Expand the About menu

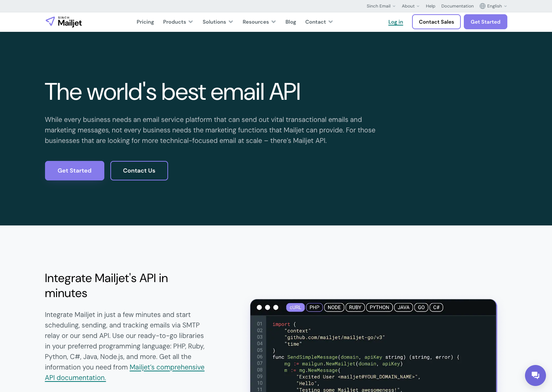coord(410,6)
